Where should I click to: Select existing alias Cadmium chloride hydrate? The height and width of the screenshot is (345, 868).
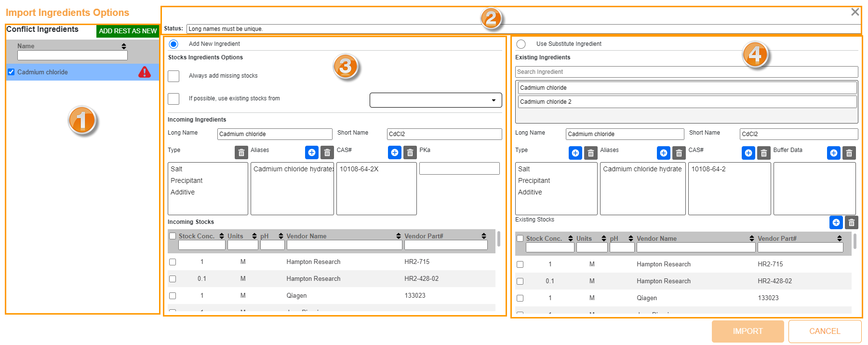tap(642, 169)
